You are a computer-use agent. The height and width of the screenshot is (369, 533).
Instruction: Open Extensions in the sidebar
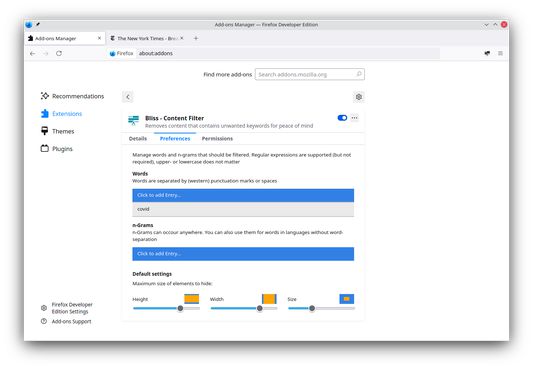point(62,114)
